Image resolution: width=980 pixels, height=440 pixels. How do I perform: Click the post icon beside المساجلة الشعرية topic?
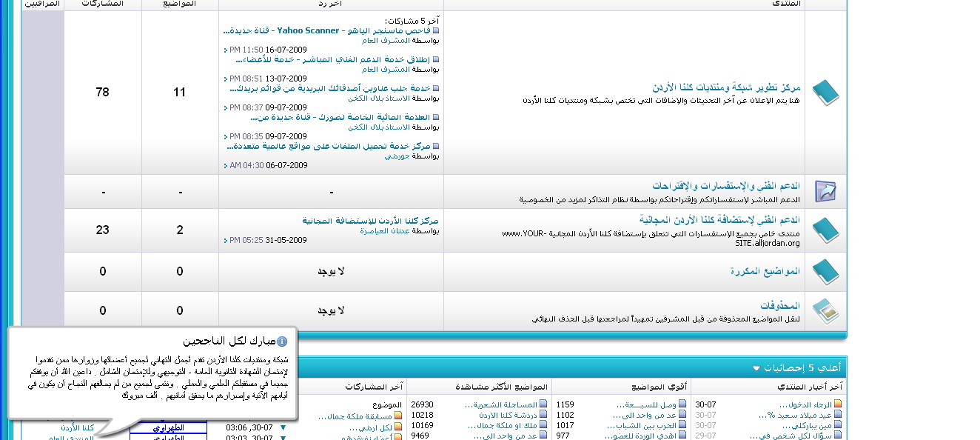coord(543,404)
